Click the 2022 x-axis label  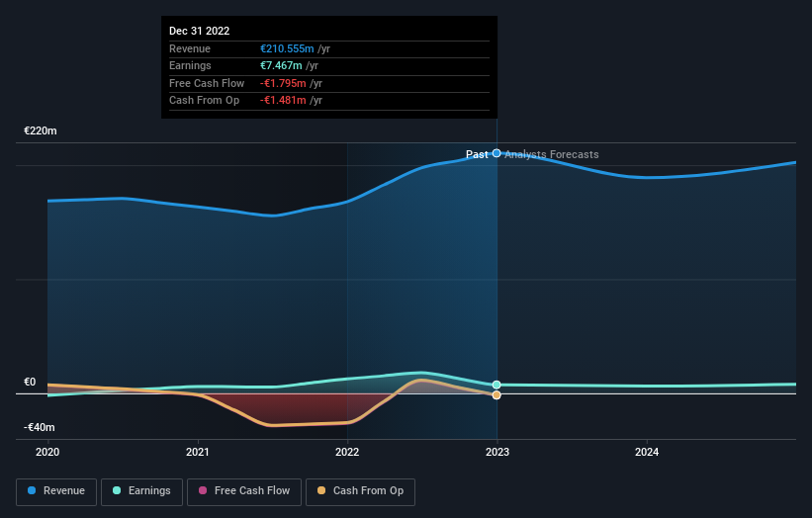click(x=347, y=452)
